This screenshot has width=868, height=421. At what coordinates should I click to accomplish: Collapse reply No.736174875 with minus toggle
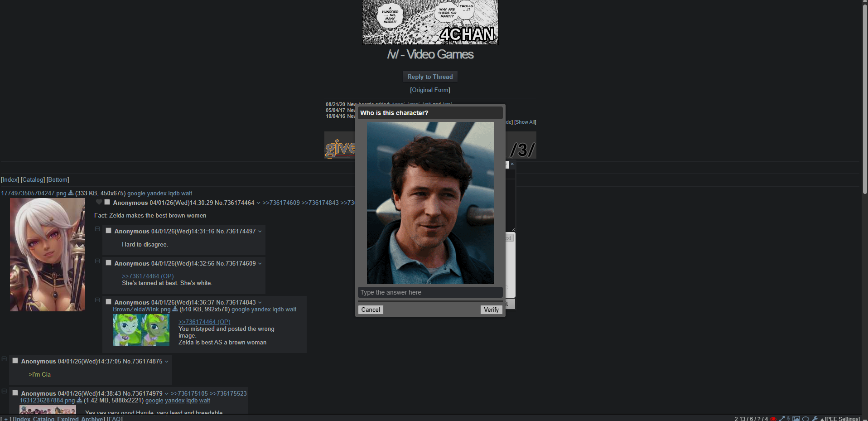(4, 359)
